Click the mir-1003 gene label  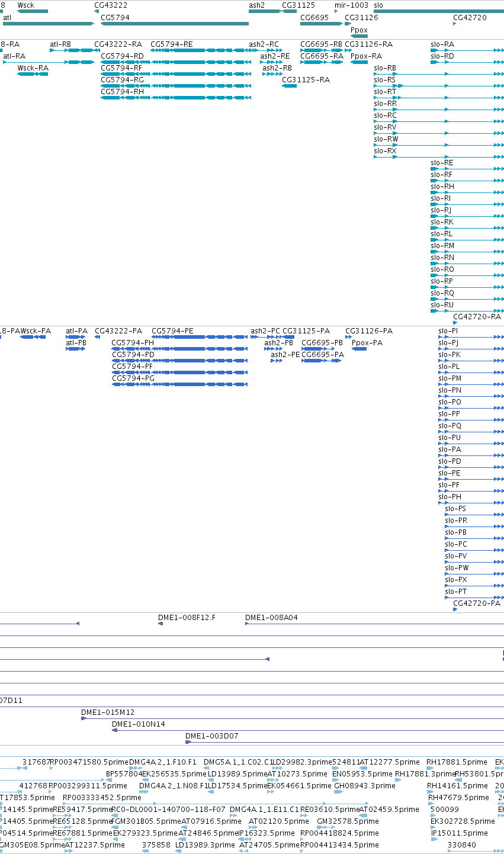[351, 5]
